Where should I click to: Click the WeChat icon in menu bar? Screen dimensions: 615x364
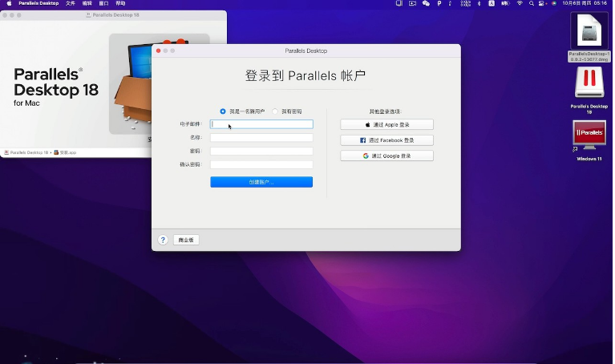coord(426,3)
